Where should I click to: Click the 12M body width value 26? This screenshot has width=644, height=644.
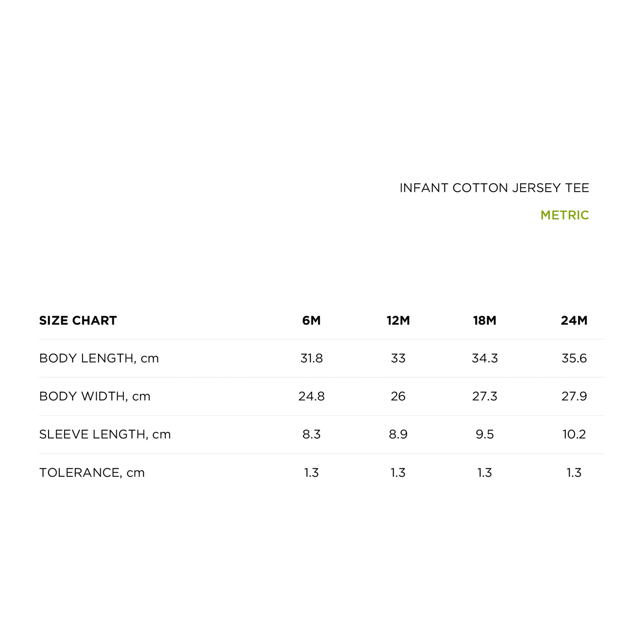(398, 396)
